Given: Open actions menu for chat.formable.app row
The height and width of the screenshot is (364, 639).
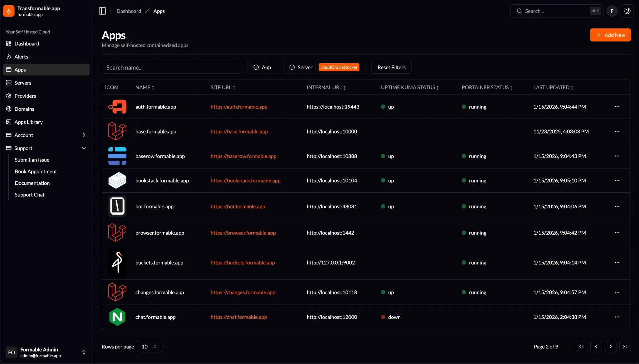Looking at the screenshot, I should tap(617, 317).
